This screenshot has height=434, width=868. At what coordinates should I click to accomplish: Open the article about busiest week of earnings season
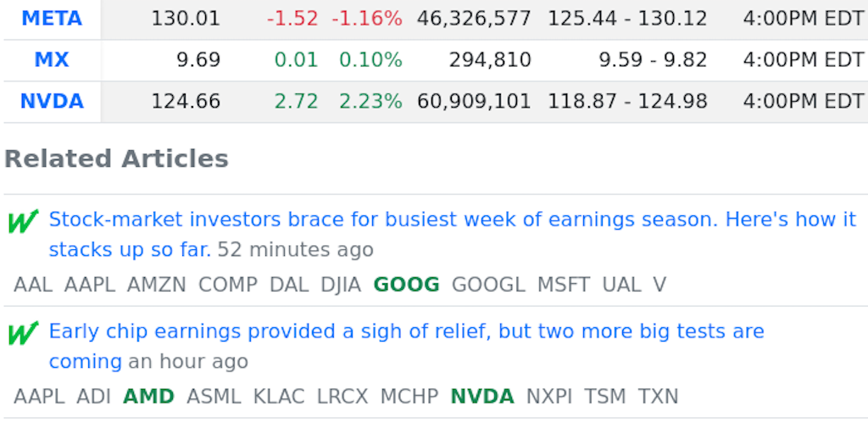[452, 220]
